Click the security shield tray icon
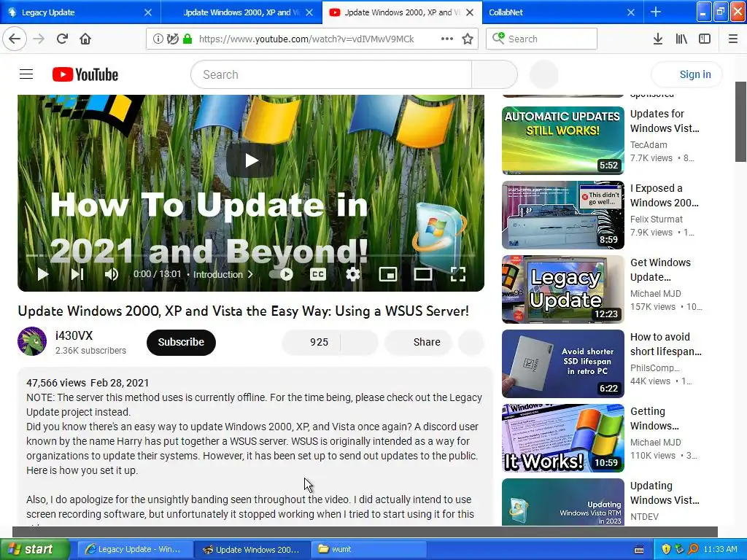 click(x=666, y=549)
